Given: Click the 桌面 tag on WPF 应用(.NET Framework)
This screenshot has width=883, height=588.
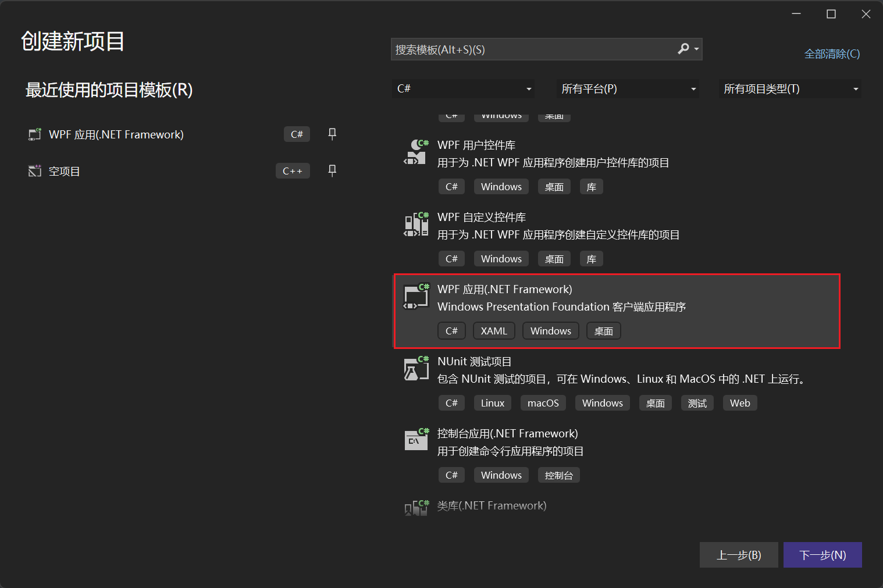Looking at the screenshot, I should 604,331.
